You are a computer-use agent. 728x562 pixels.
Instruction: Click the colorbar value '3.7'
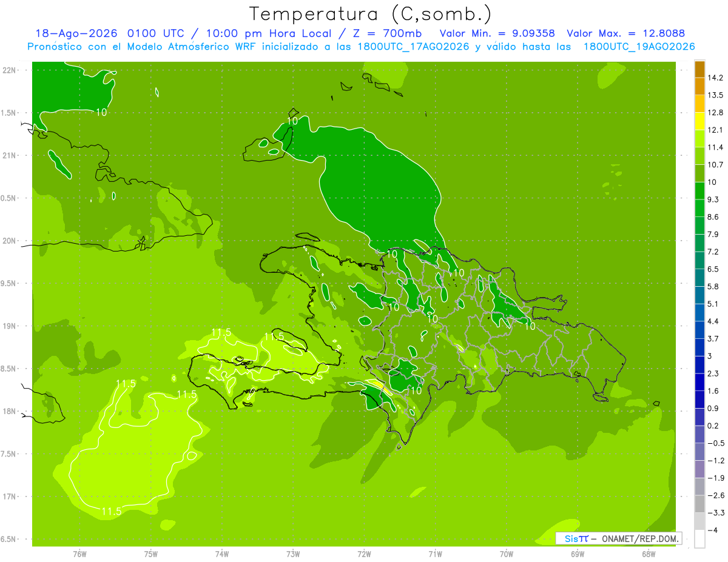click(713, 338)
